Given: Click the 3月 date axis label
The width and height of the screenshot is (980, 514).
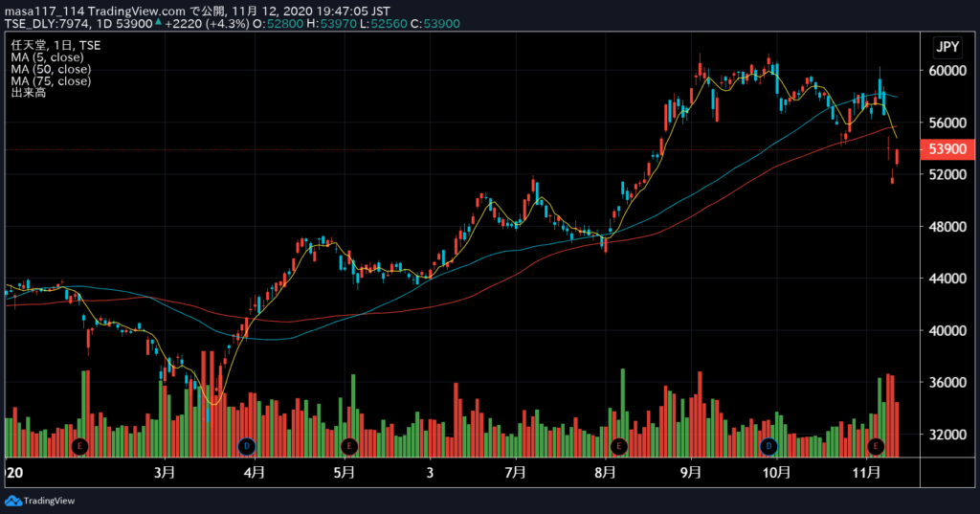Looking at the screenshot, I should click(x=165, y=472).
